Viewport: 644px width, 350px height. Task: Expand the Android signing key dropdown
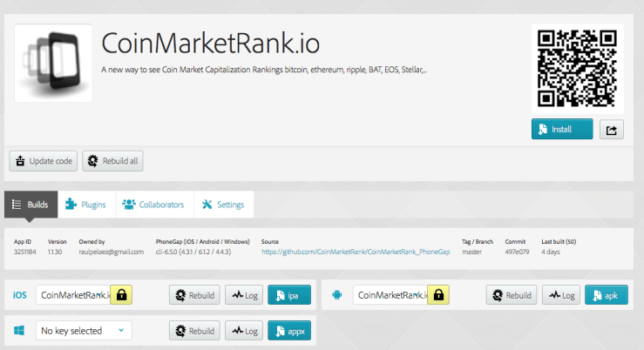[390, 296]
